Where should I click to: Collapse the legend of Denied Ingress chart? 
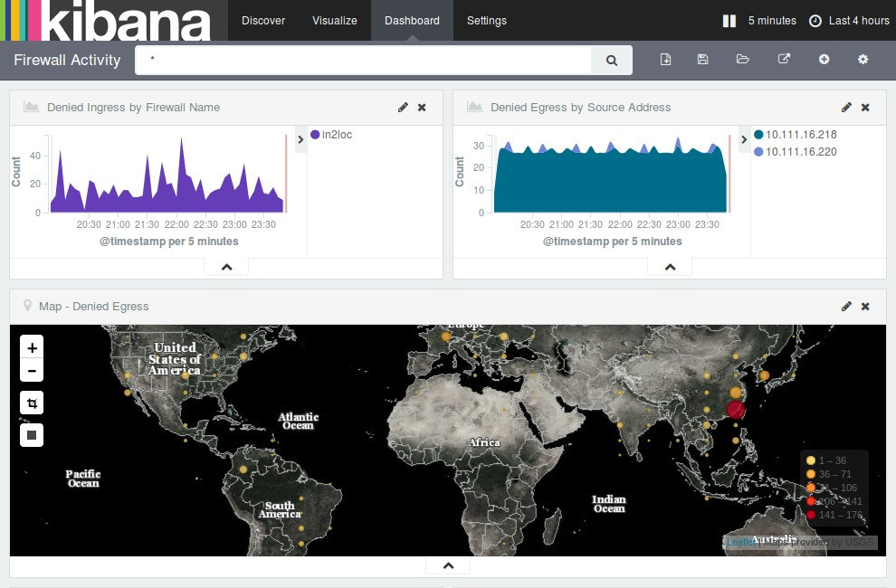pos(301,139)
